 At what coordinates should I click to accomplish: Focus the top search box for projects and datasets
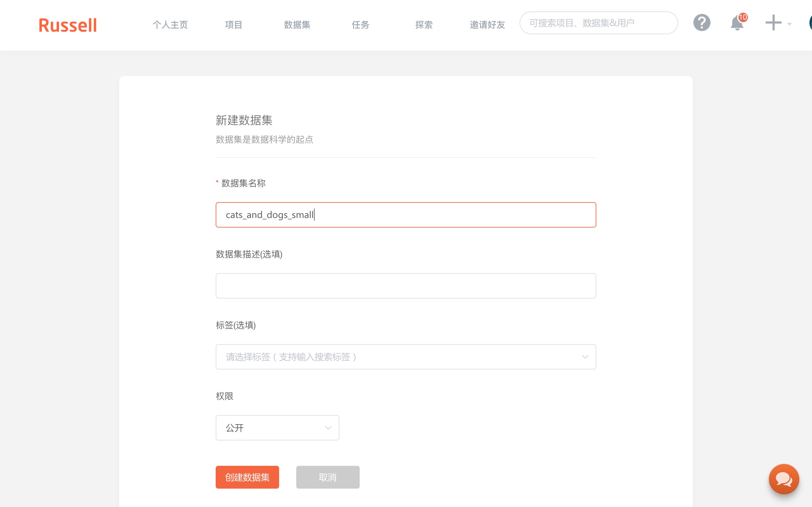pyautogui.click(x=598, y=23)
